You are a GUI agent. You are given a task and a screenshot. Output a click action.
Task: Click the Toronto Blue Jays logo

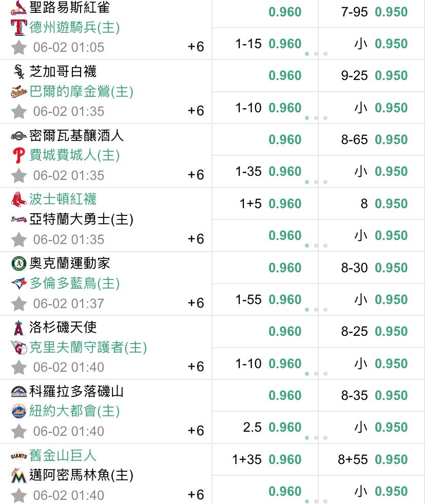pos(18,283)
